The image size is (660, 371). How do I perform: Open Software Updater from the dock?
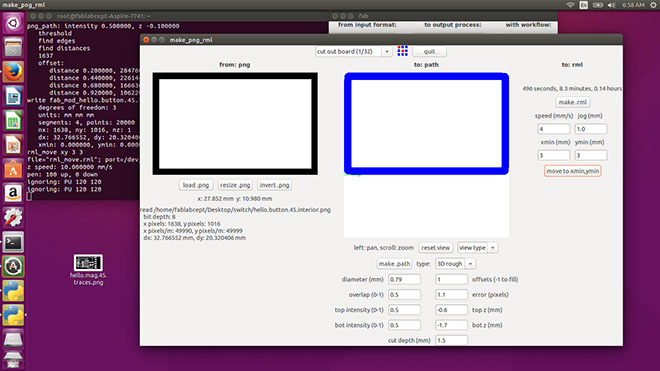pyautogui.click(x=13, y=267)
